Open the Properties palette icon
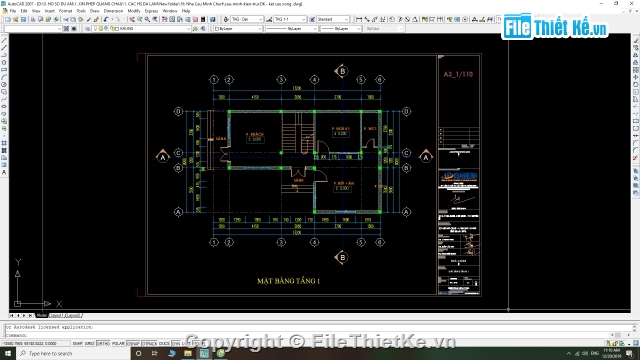 pos(164,19)
